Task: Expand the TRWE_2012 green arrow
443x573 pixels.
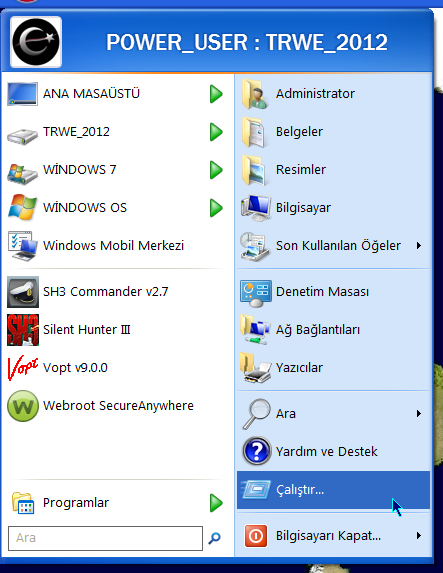Action: (x=216, y=132)
